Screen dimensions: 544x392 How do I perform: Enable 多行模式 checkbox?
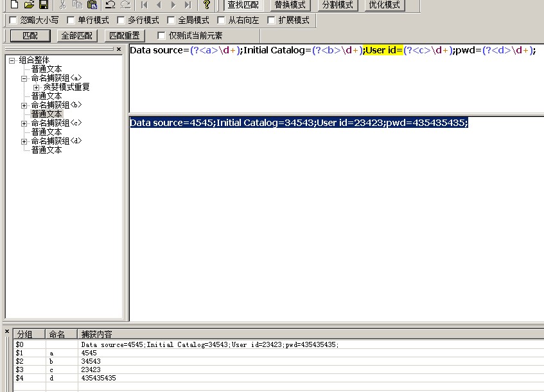[x=121, y=20]
